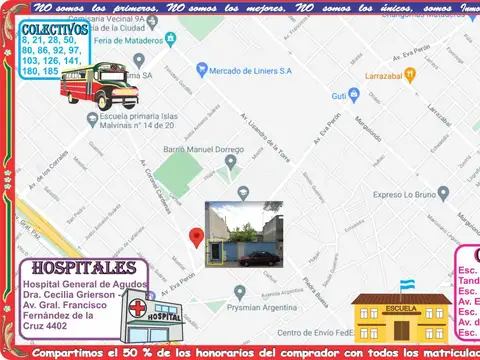The image size is (480, 360).
Task: Click the Feria de Mataderos market icon
Action: [x=171, y=39]
